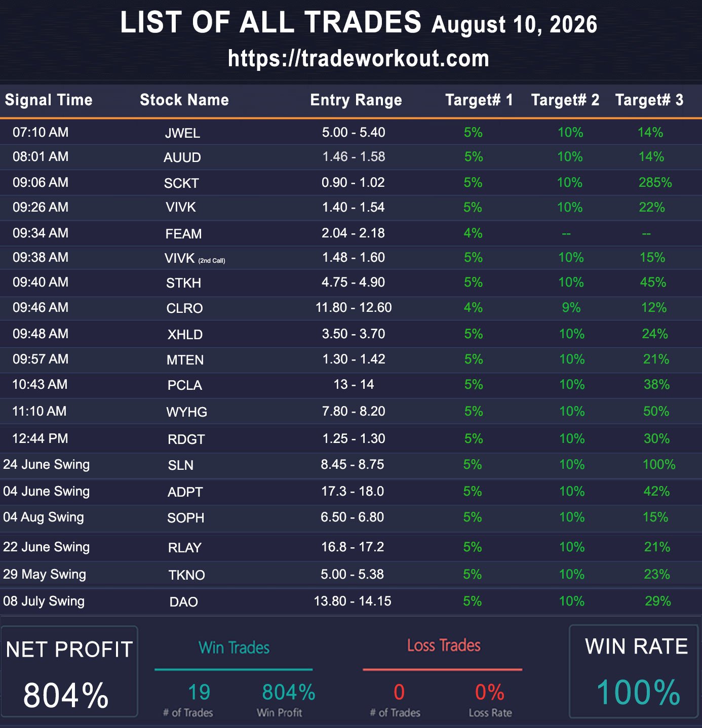Select the Stock Name column header
The height and width of the screenshot is (728, 702).
coord(184,100)
